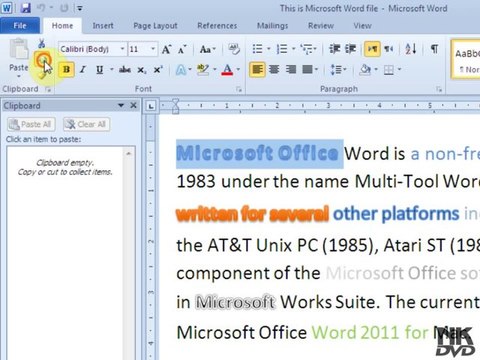Toggle Subscript formatting
This screenshot has height=360, width=480.
(x=142, y=69)
